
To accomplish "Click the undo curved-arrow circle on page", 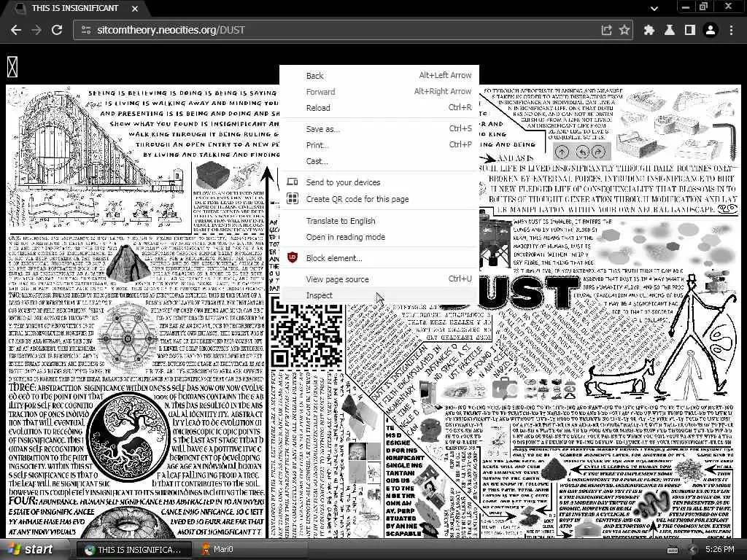I will coord(582,152).
